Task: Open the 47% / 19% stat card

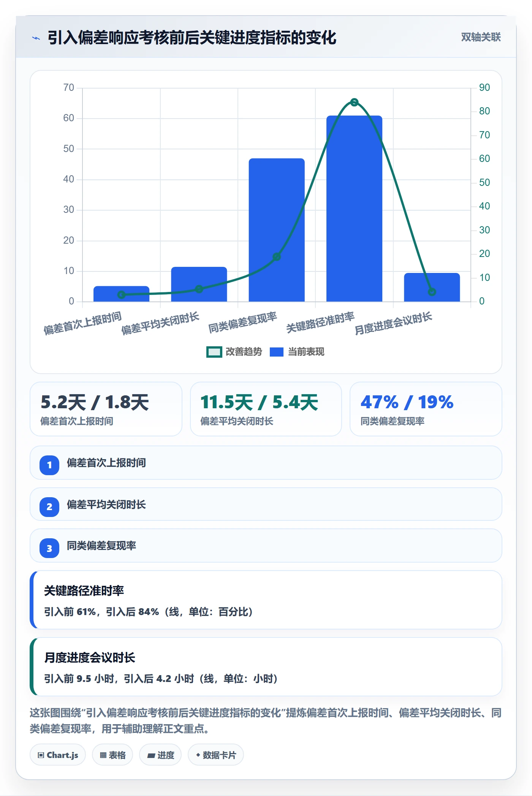Action: click(426, 409)
